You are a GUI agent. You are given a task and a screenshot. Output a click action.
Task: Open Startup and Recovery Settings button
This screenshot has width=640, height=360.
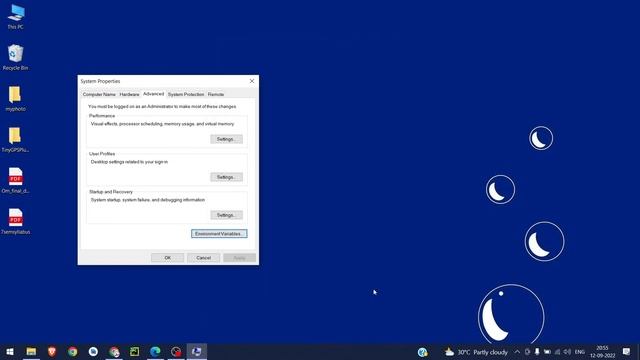click(227, 215)
